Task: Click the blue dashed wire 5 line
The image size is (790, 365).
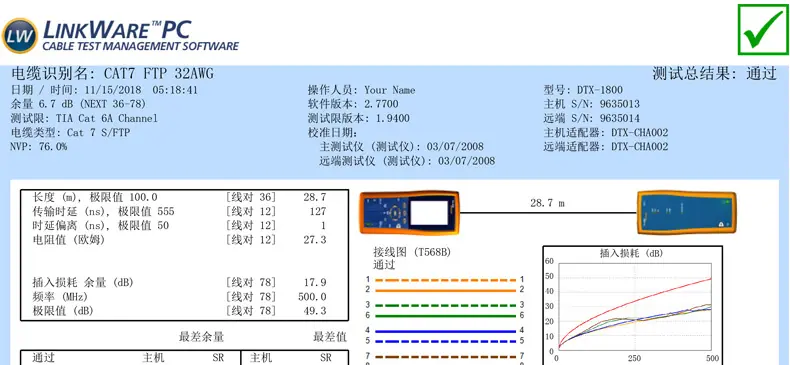Action: (x=445, y=341)
